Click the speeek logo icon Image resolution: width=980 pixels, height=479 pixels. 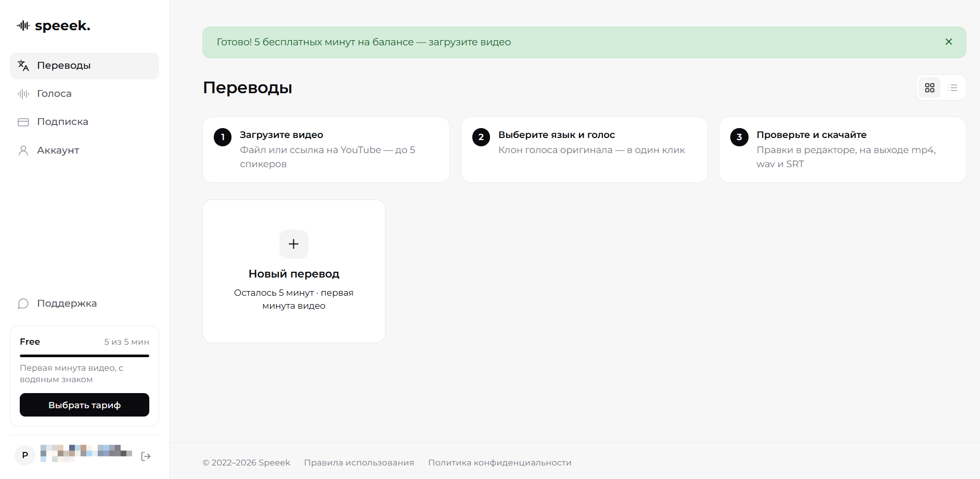pyautogui.click(x=23, y=26)
